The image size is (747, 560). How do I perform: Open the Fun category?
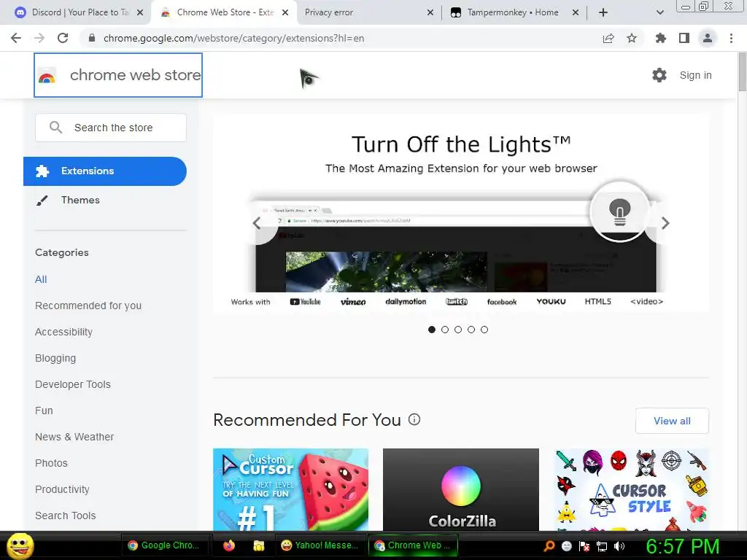(44, 411)
